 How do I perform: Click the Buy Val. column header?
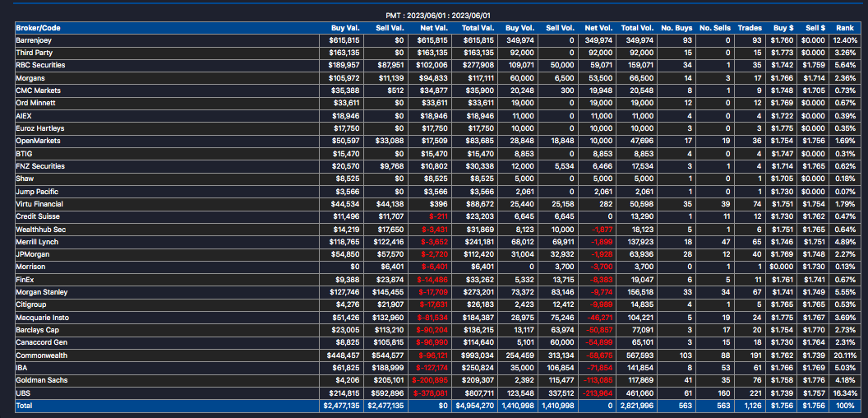(x=345, y=28)
